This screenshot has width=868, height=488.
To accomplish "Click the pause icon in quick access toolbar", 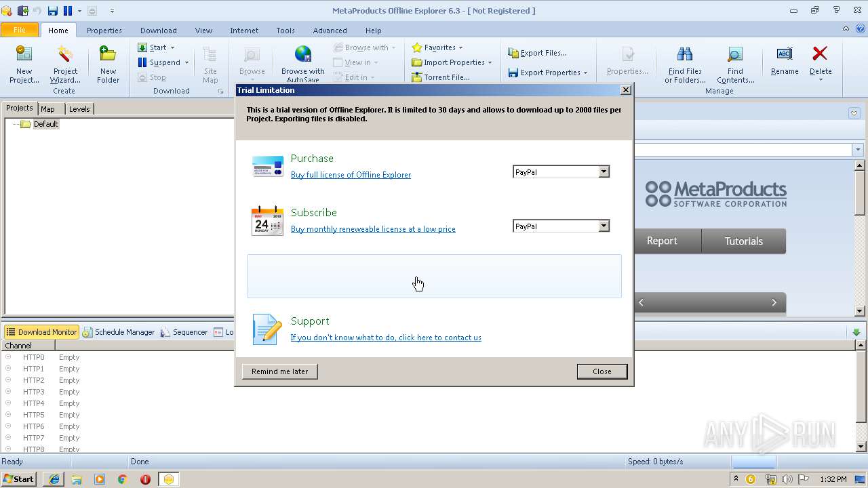I will point(68,10).
